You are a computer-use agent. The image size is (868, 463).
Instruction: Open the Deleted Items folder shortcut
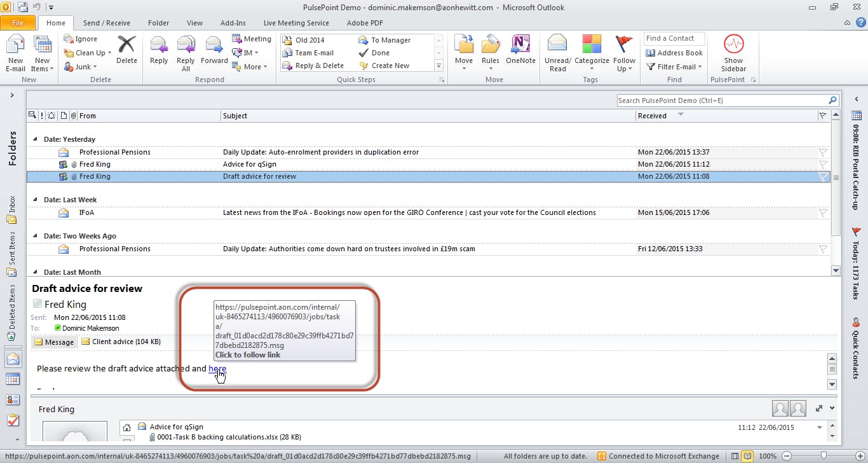(x=12, y=312)
